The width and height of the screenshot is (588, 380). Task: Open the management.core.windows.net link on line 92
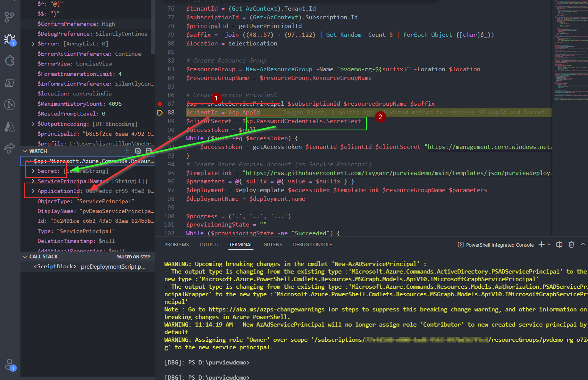pyautogui.click(x=490, y=147)
